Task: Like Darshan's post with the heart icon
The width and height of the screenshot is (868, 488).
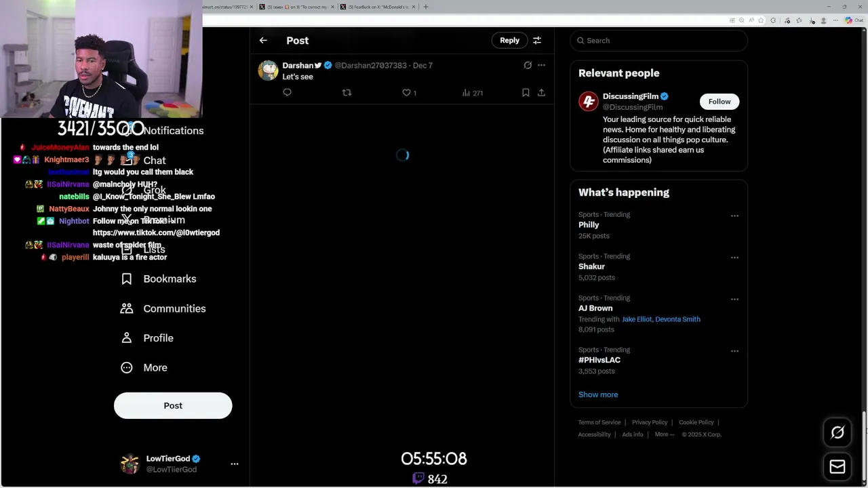Action: tap(407, 93)
